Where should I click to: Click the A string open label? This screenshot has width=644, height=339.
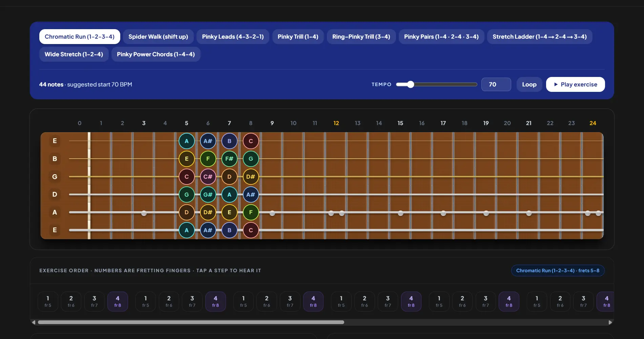[x=55, y=212]
